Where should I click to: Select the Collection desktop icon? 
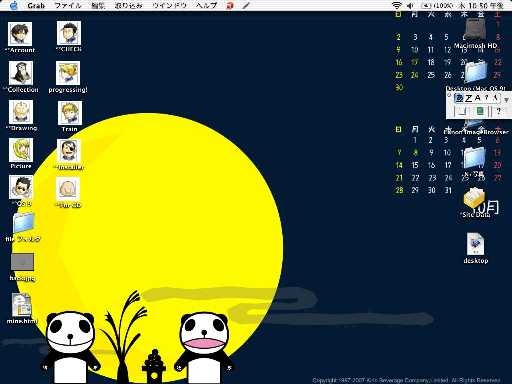point(21,73)
